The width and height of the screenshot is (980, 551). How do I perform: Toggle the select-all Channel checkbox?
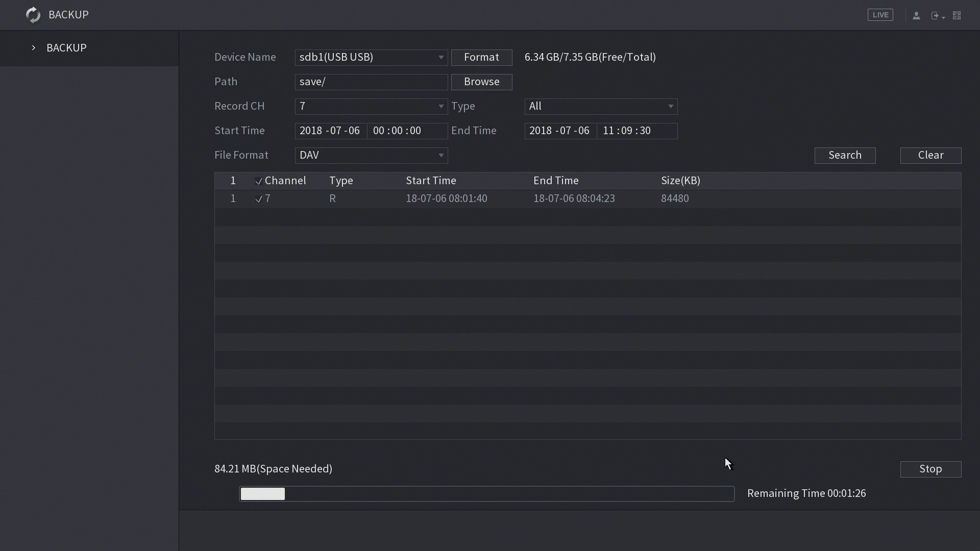(x=259, y=181)
